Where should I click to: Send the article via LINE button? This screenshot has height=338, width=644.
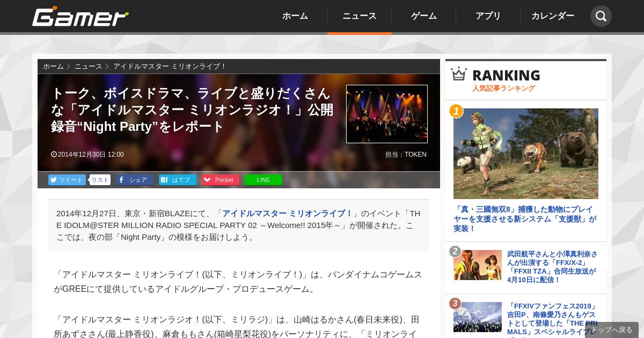264,180
